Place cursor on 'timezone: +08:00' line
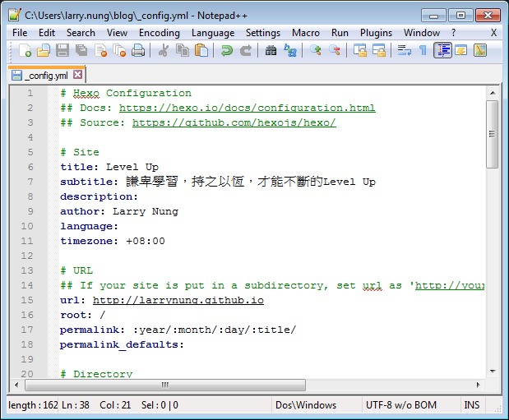509x420 pixels. [113, 241]
